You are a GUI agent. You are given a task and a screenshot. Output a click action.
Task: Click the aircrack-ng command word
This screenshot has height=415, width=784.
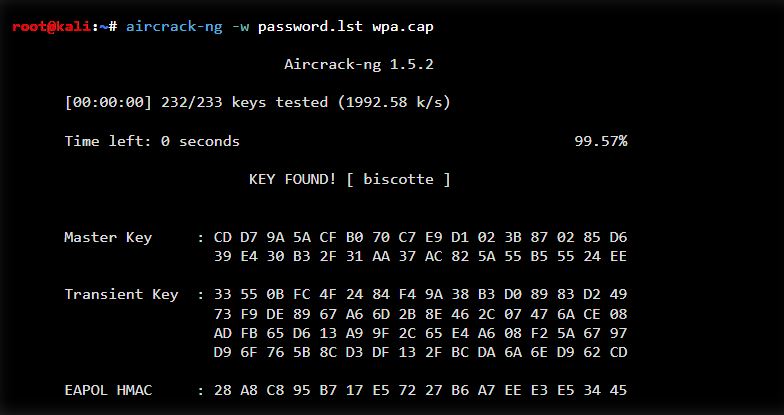[x=173, y=26]
